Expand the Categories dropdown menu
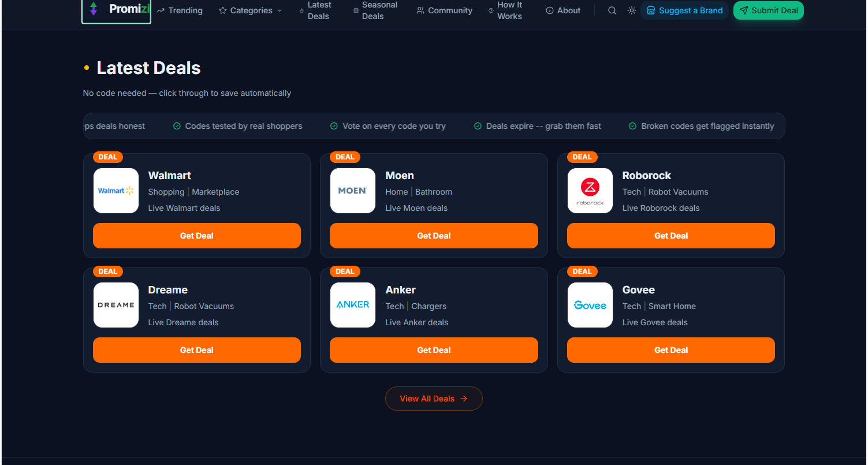868x465 pixels. coord(251,10)
